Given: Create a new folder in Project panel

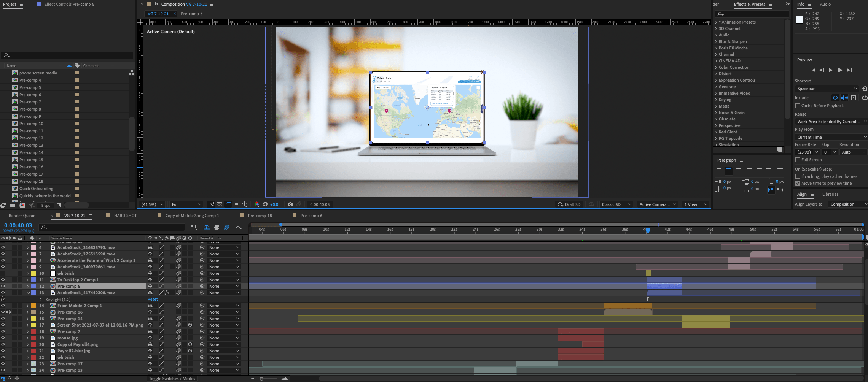Looking at the screenshot, I should [13, 205].
